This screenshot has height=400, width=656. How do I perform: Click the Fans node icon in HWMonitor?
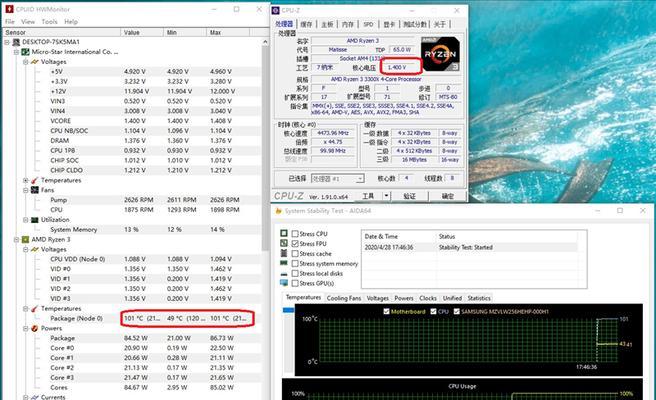35,190
